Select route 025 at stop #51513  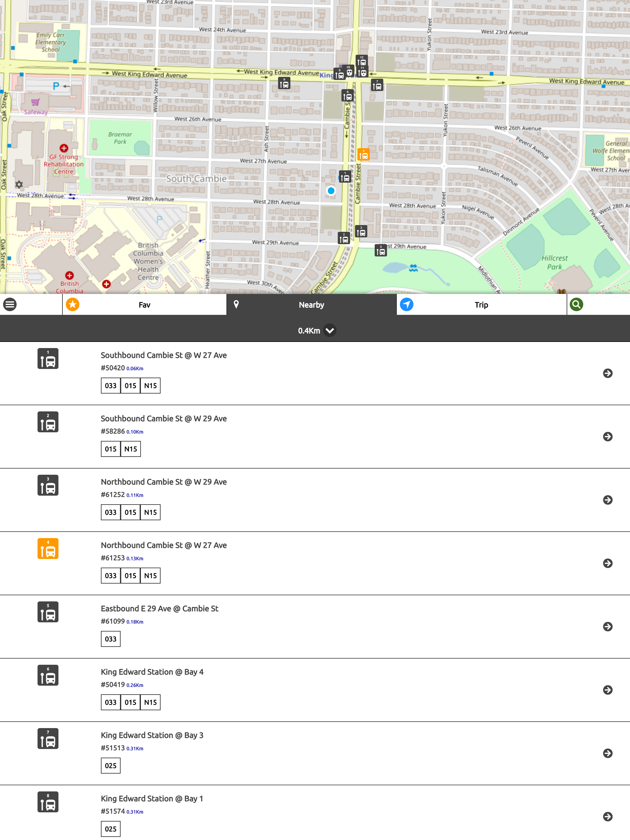click(x=110, y=766)
